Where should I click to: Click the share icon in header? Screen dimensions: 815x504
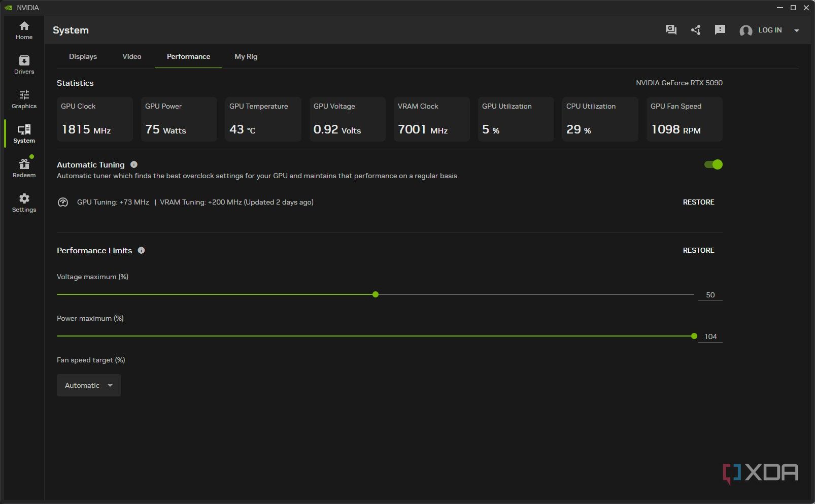[696, 30]
